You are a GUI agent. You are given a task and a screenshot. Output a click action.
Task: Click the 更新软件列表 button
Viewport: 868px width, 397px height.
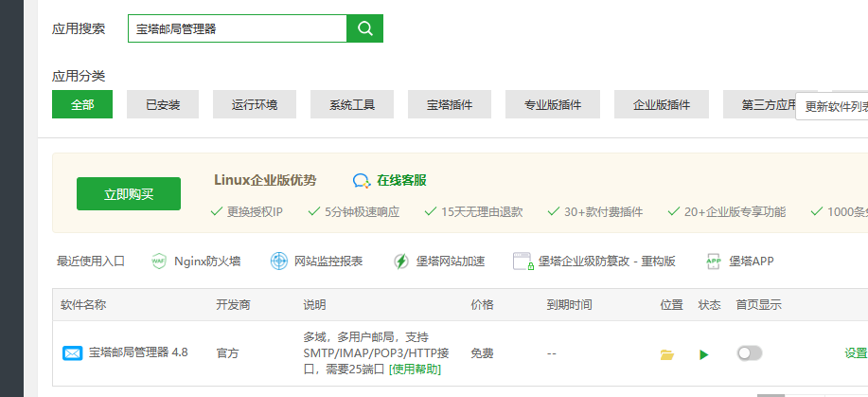coord(832,106)
